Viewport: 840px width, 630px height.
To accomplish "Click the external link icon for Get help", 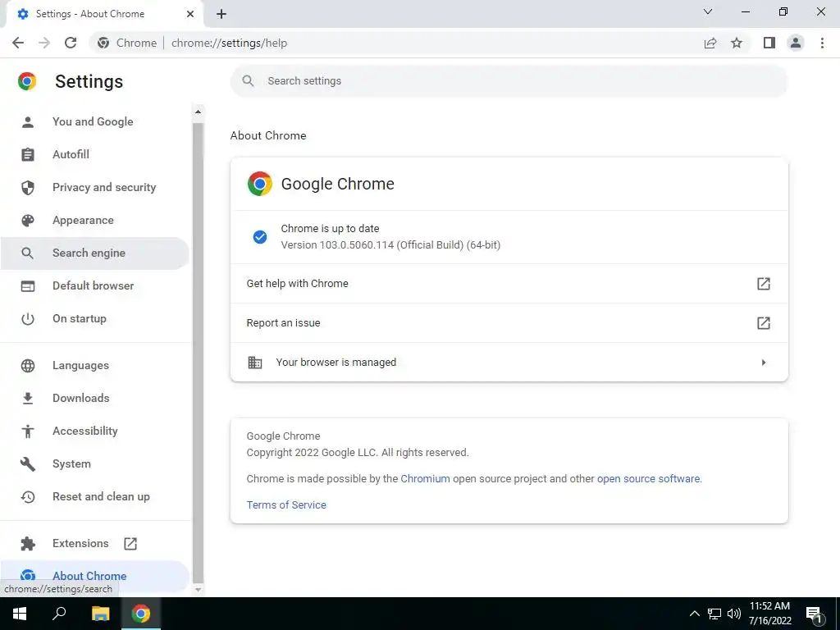I will 764,283.
